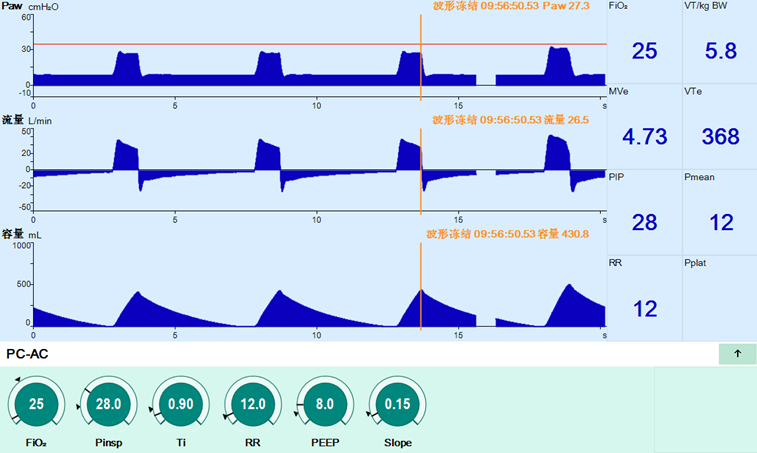Click the frozen waveform Paw 27.3 readout
The width and height of the screenshot is (757, 453).
pos(511,6)
